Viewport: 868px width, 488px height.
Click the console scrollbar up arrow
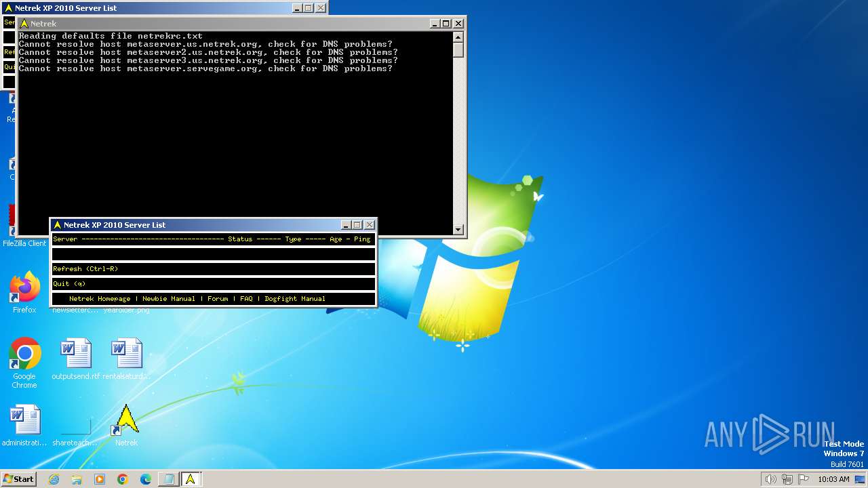458,37
